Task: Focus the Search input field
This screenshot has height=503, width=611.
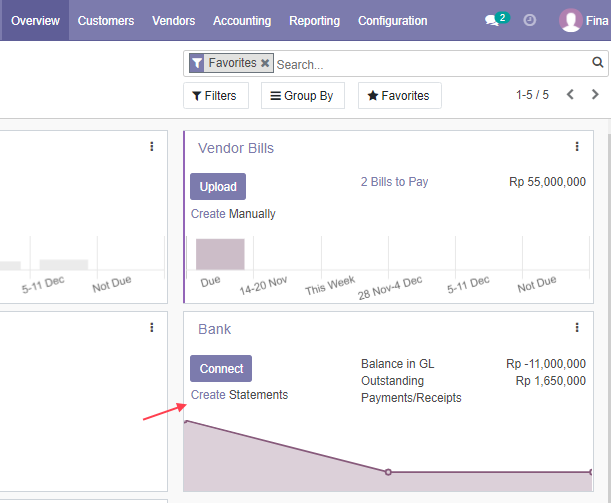Action: [432, 64]
